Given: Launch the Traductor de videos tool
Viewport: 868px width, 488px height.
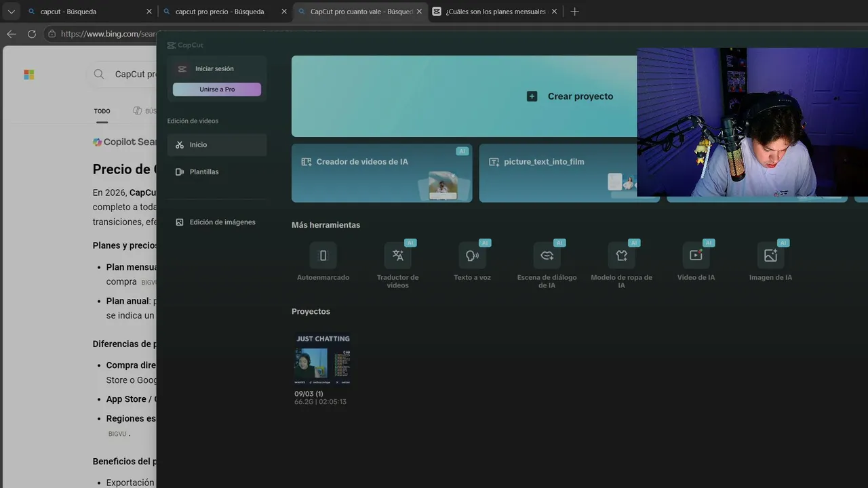Looking at the screenshot, I should pos(397,265).
